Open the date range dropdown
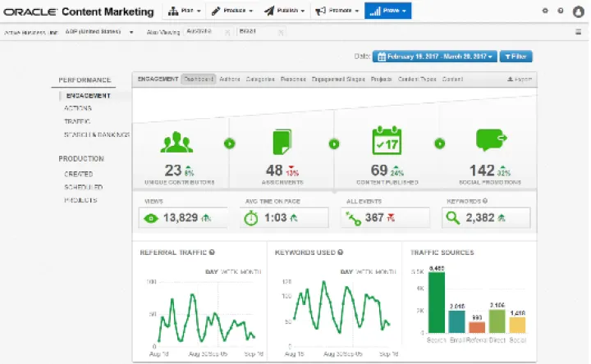This screenshot has width=591, height=364. tap(434, 57)
